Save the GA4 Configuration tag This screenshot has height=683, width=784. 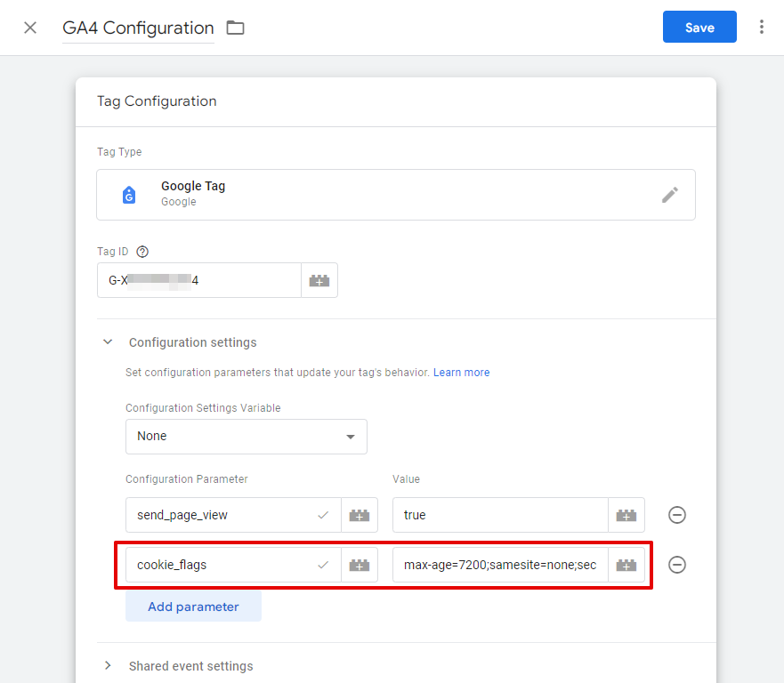[x=699, y=27]
